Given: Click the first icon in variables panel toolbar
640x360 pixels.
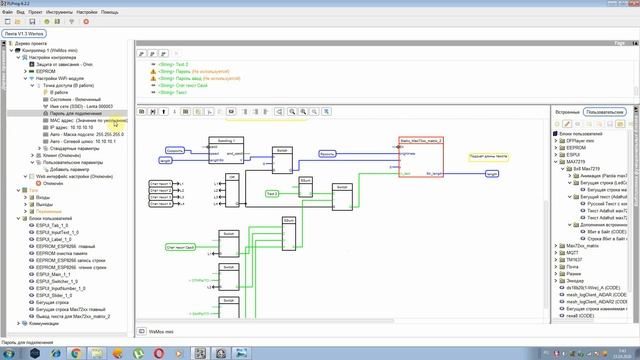Looking at the screenshot, I should [x=142, y=53].
